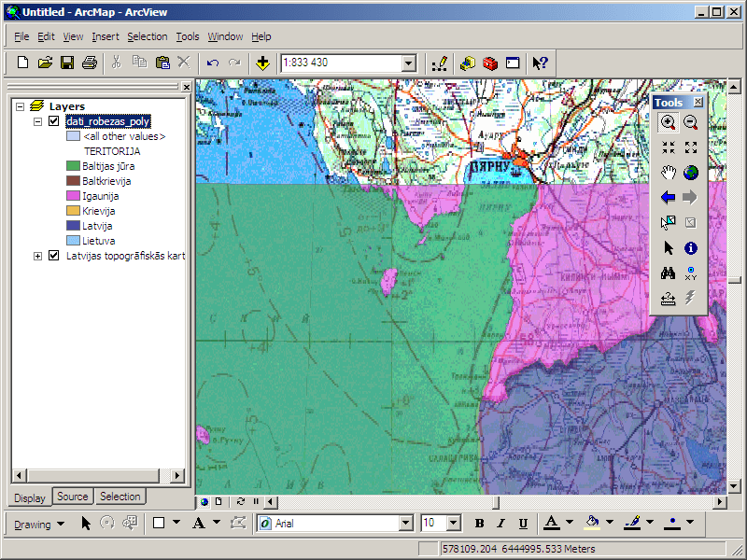Undo the last action
The image size is (747, 560).
point(213,63)
